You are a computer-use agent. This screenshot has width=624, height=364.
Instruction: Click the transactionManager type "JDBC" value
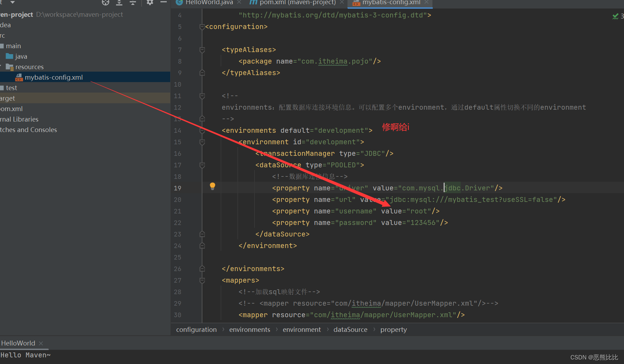tap(373, 153)
